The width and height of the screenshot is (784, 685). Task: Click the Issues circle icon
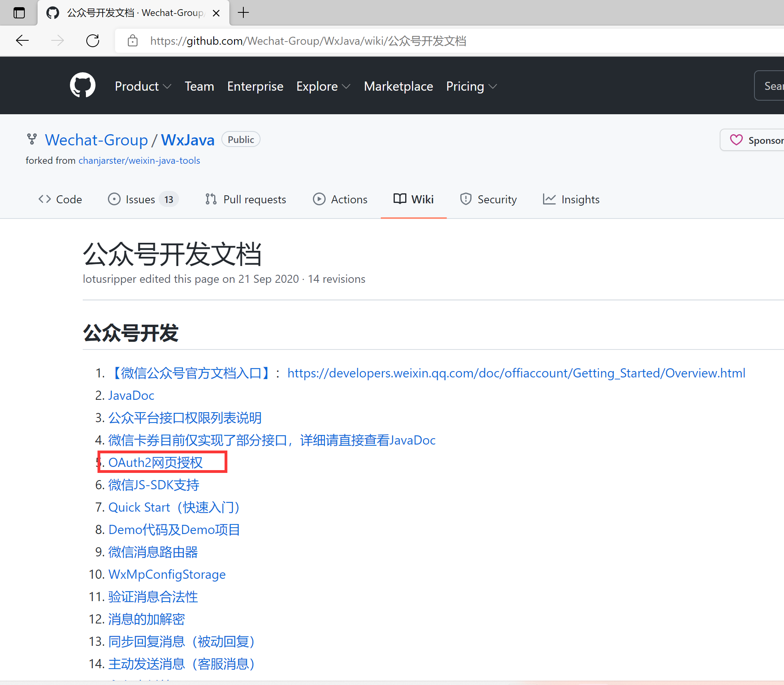114,199
